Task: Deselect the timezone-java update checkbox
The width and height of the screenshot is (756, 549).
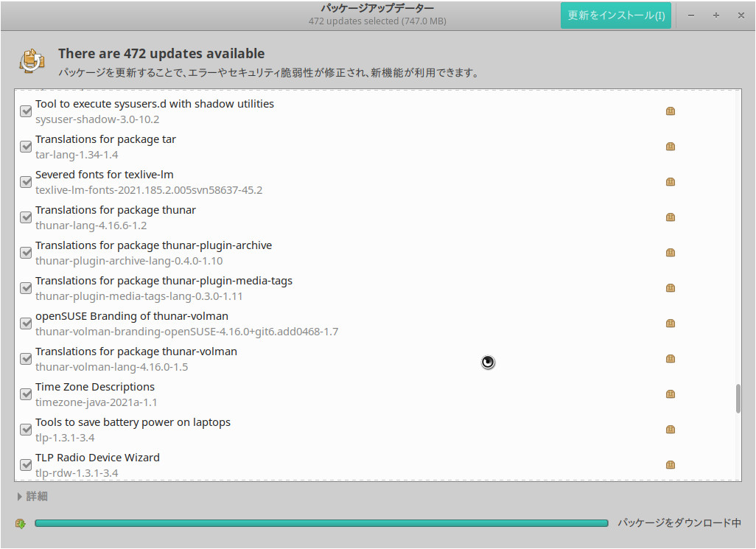Action: 26,394
